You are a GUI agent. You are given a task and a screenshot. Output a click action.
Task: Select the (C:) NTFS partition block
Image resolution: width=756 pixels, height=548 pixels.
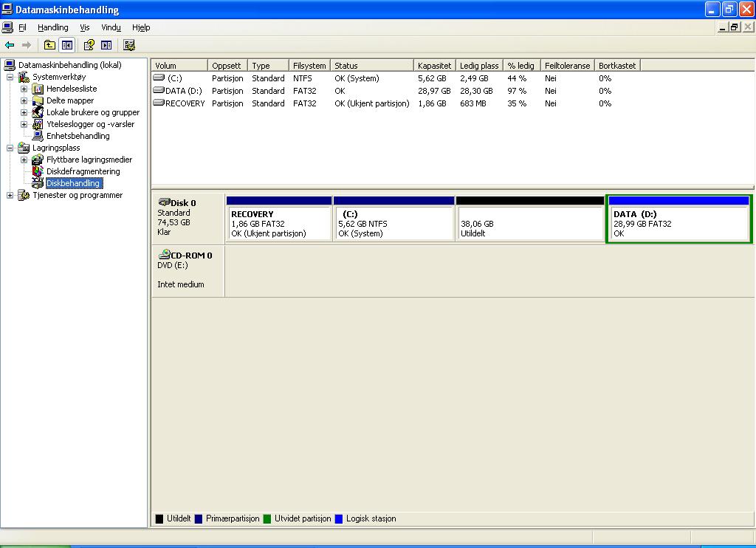(394, 219)
